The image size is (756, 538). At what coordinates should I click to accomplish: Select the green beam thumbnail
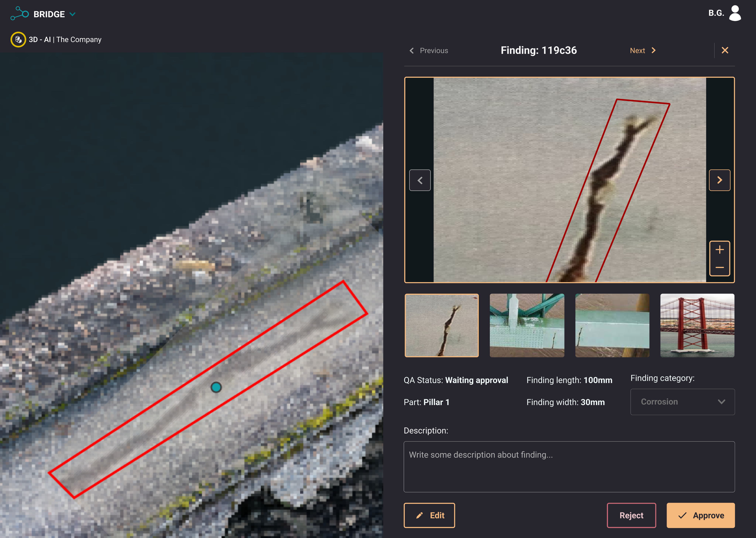[612, 325]
